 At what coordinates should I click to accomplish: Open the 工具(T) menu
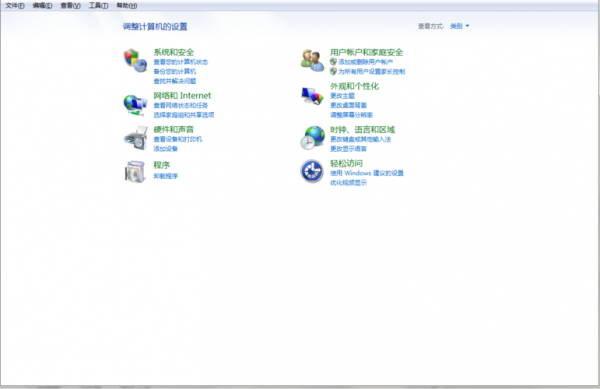point(98,5)
